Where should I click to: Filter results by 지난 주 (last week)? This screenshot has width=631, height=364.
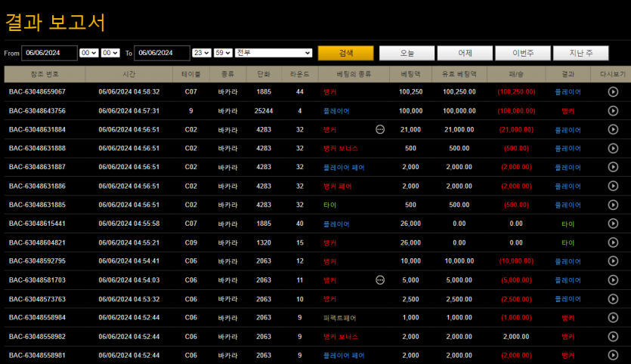[x=580, y=53]
